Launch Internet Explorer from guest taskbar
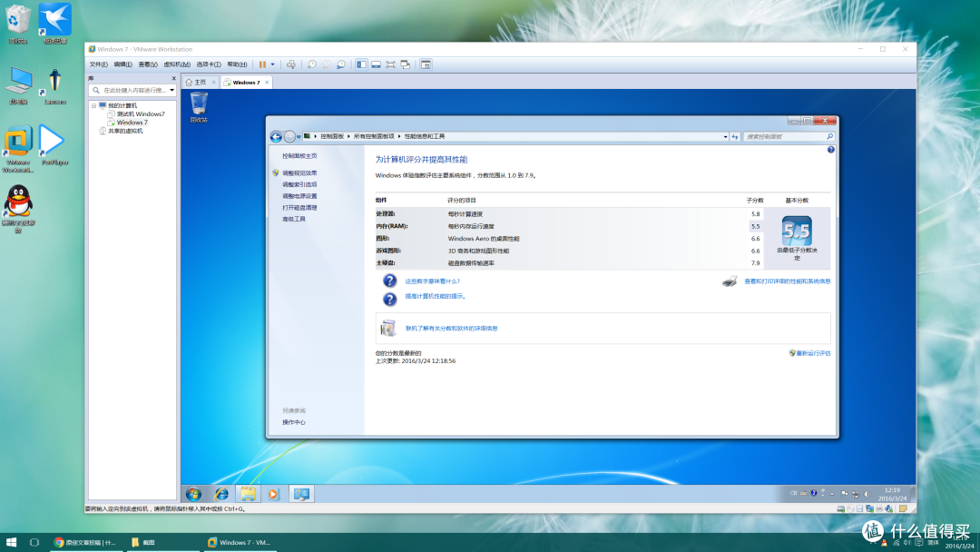 (x=221, y=494)
